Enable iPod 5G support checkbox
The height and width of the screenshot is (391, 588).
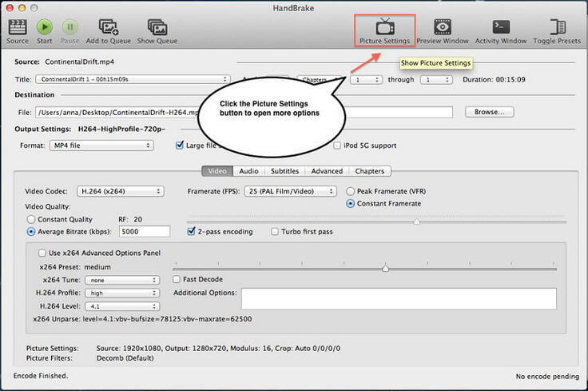pos(337,146)
